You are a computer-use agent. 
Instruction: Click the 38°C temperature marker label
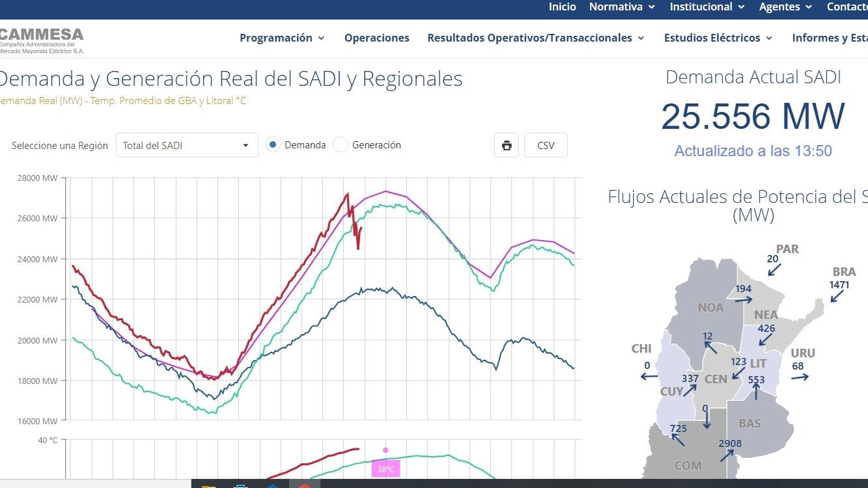tap(385, 469)
